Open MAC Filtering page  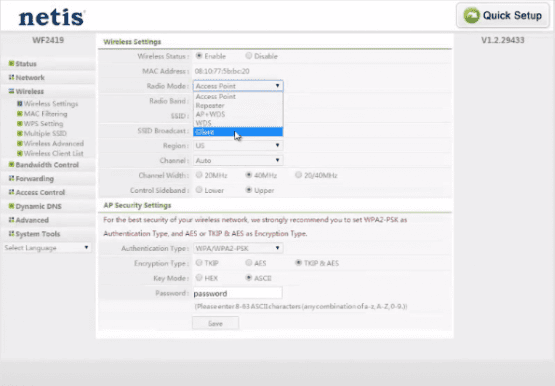coord(46,114)
